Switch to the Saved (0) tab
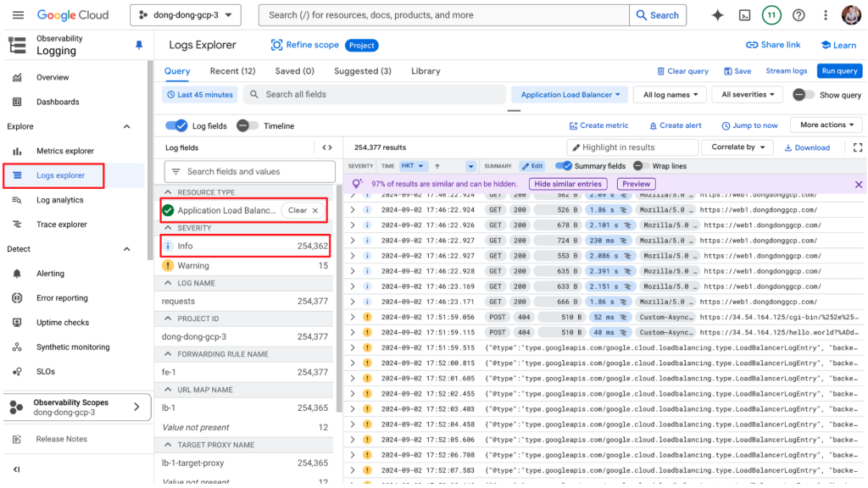 (294, 71)
